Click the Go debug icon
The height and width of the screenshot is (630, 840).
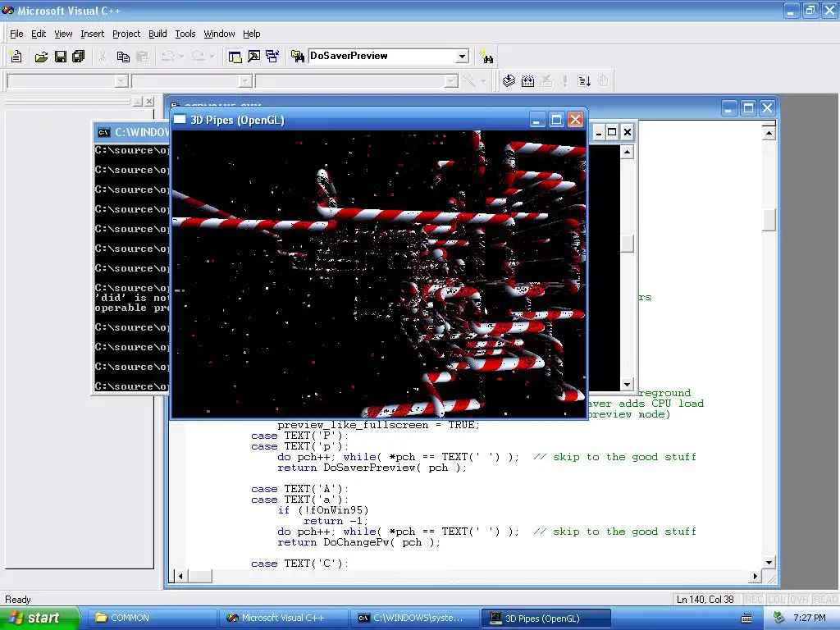click(584, 81)
